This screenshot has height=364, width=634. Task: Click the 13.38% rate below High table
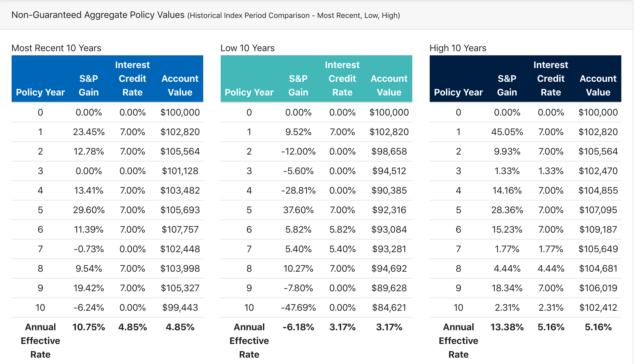[507, 327]
